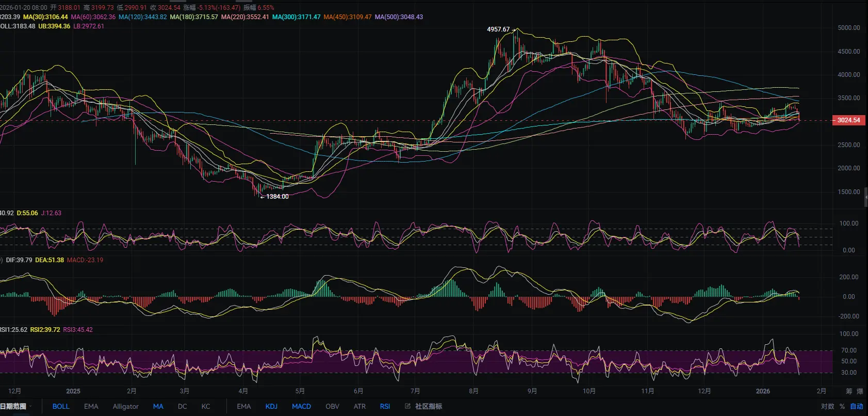
Task: Click the right edge panel expander handle
Action: [866, 198]
